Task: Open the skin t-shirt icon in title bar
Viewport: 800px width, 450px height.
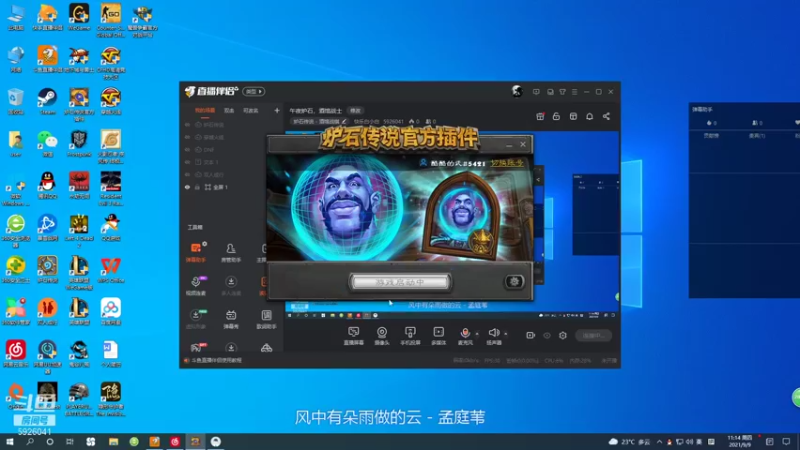Action: [x=562, y=92]
